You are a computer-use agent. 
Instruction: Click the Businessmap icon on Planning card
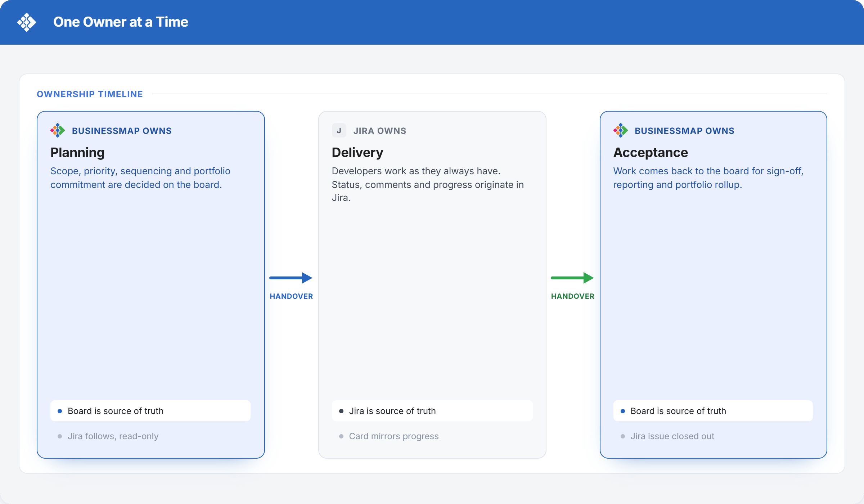point(58,130)
